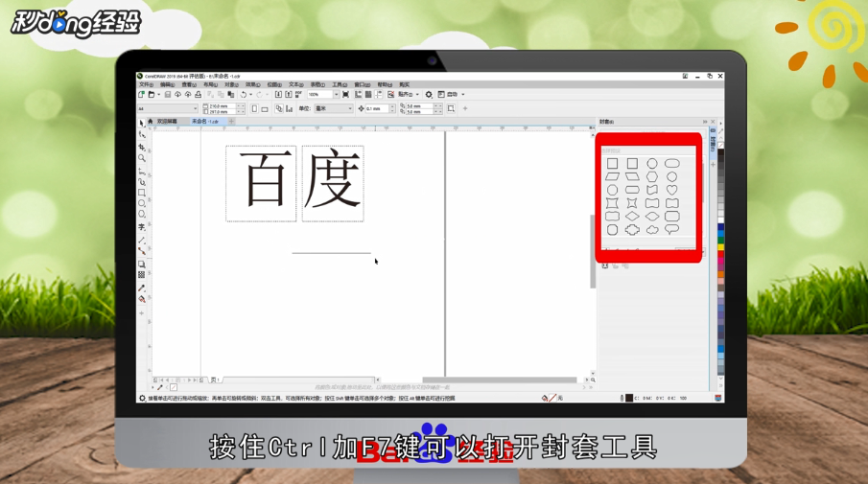
Task: Toggle show rulers button
Action: click(x=358, y=95)
